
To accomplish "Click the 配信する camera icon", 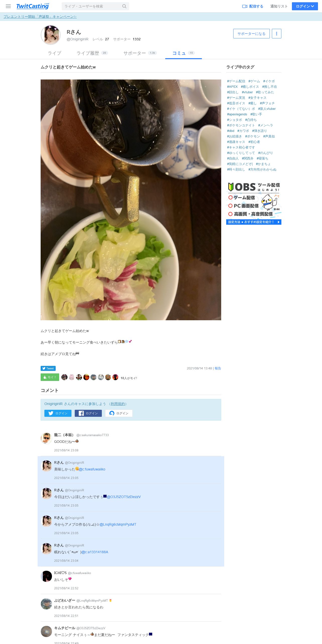I will pos(245,6).
